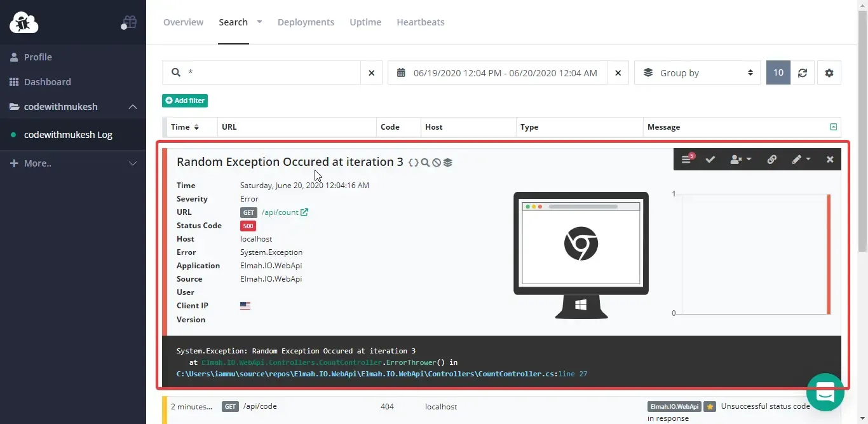868x424 pixels.
Task: View the error as raw JSON
Action: (414, 162)
